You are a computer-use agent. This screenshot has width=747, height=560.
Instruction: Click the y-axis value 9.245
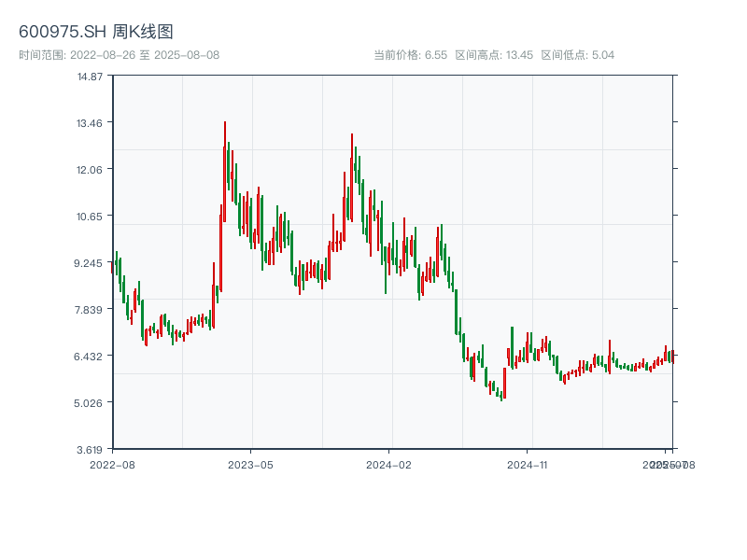88,263
